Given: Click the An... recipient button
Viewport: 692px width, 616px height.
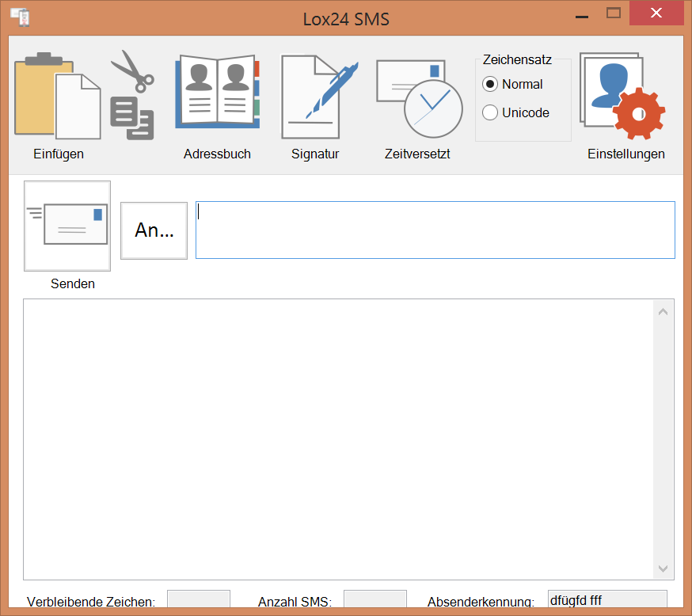Looking at the screenshot, I should [154, 230].
